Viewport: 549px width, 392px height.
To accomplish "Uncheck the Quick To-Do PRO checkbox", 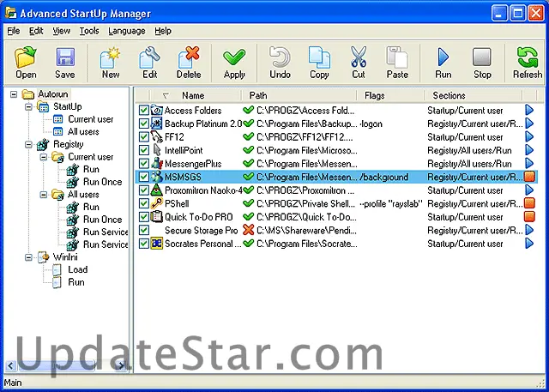I will pos(143,217).
